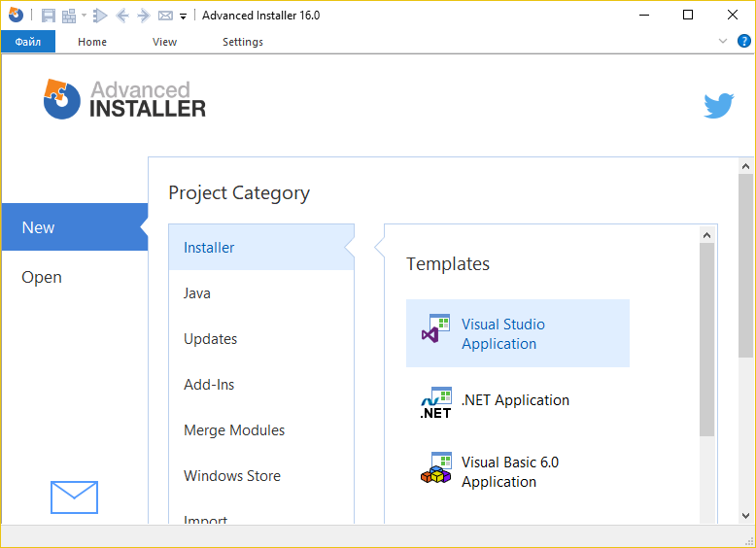Image resolution: width=756 pixels, height=548 pixels.
Task: Collapse the ribbon with the chevron
Action: point(723,41)
